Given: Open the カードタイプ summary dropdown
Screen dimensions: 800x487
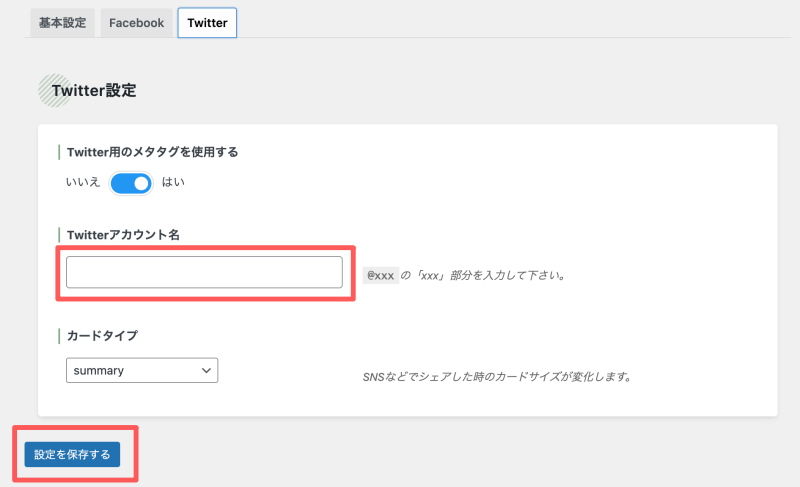Looking at the screenshot, I should click(142, 370).
